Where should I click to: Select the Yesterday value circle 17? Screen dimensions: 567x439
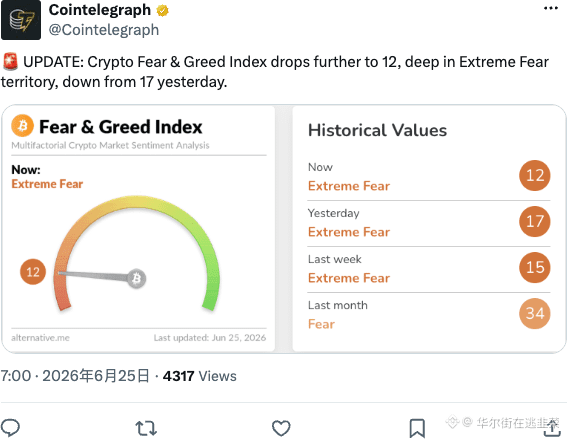click(535, 221)
